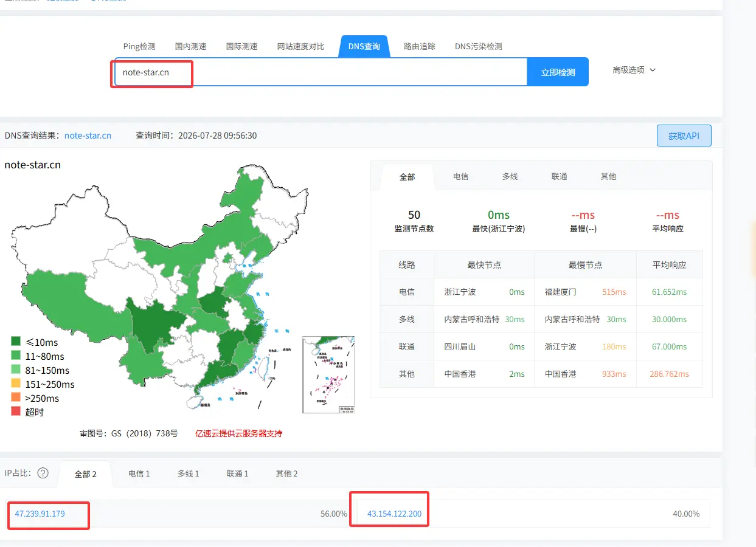Click the 线路 table header

pos(407,265)
